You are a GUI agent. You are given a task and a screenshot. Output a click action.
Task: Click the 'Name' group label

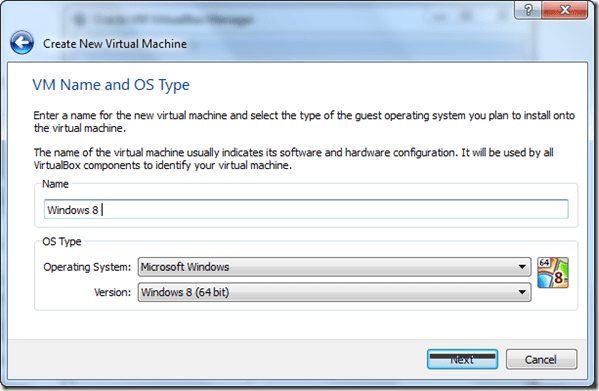tap(55, 184)
